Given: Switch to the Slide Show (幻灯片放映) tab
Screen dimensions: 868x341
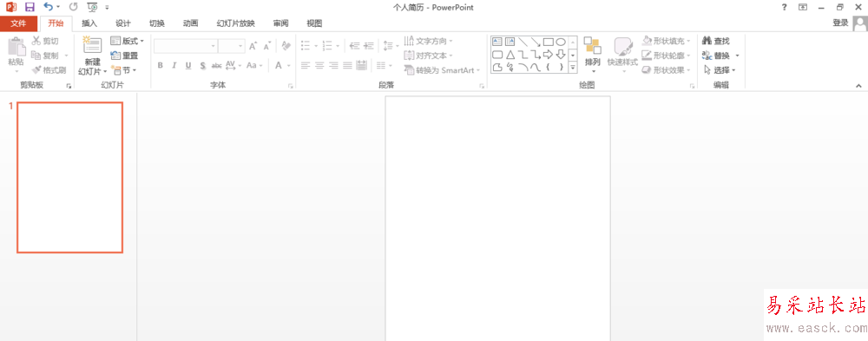Looking at the screenshot, I should click(x=236, y=23).
